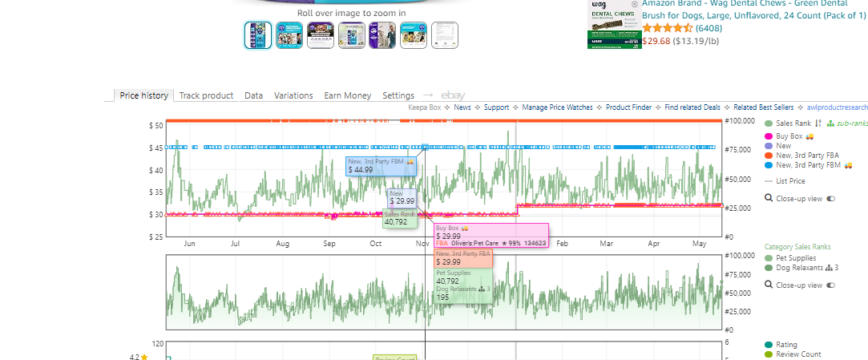Click the sub-ranks hierarchy icon

point(830,123)
